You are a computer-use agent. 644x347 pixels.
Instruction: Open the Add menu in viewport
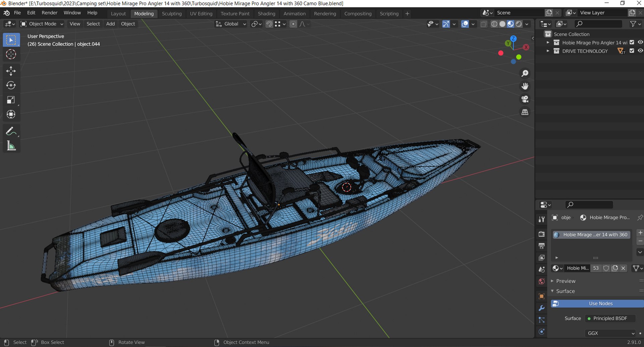click(110, 24)
